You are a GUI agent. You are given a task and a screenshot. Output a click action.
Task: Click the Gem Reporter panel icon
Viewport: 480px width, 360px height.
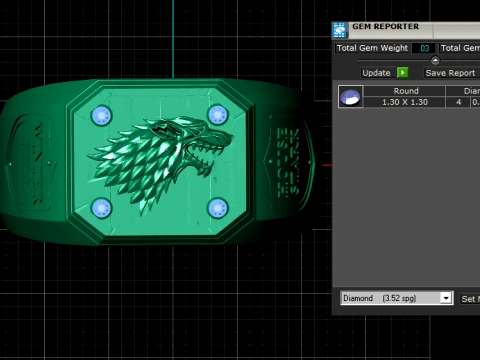point(340,30)
